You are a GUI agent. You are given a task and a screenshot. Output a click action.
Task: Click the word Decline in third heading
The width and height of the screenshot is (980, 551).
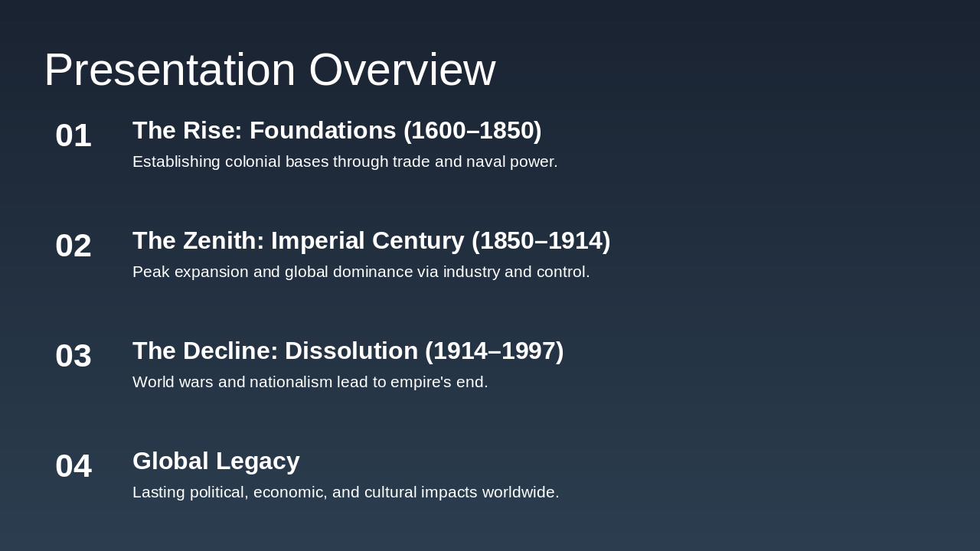(x=230, y=351)
